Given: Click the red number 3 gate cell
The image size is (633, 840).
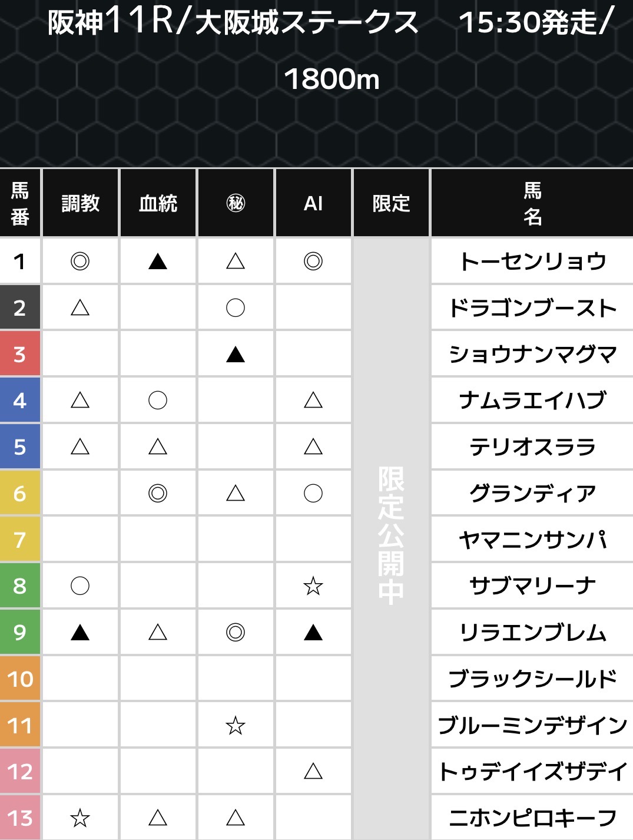Looking at the screenshot, I should pos(20,354).
